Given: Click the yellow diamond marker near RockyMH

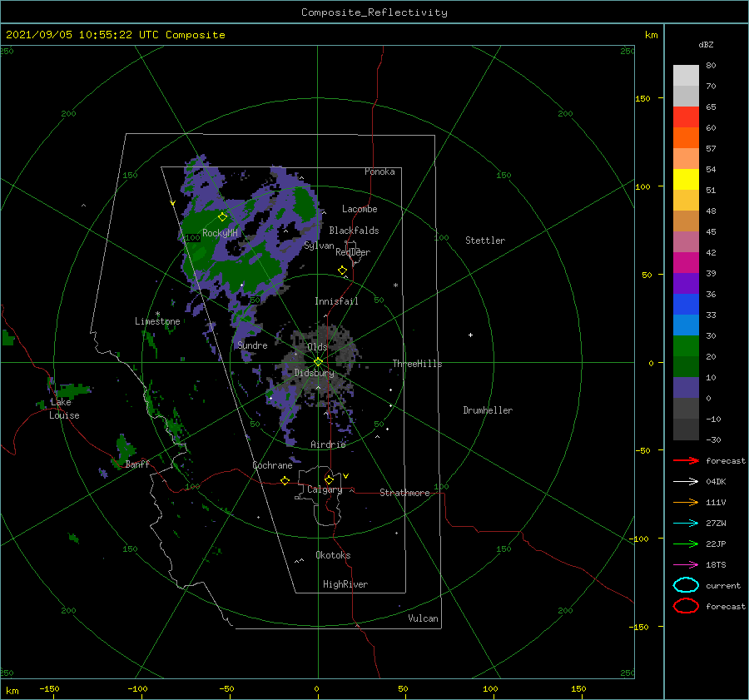Looking at the screenshot, I should 222,217.
